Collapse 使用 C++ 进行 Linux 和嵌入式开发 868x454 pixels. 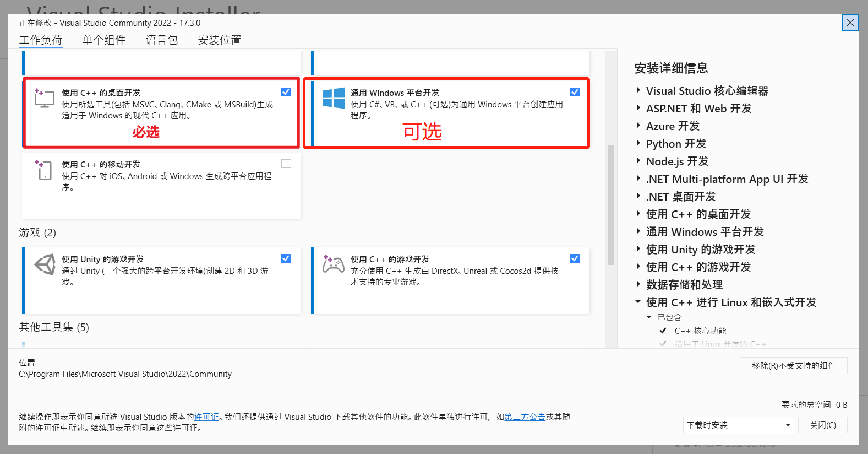[638, 302]
